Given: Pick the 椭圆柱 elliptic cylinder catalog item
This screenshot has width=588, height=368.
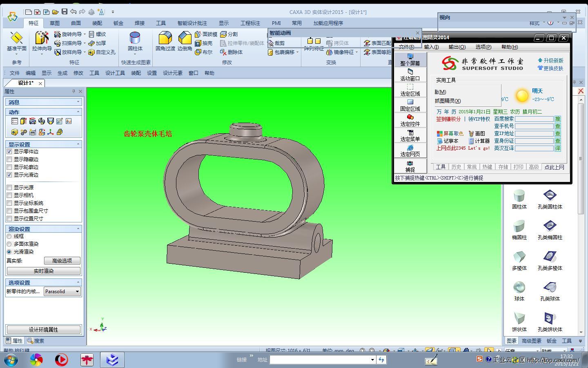Looking at the screenshot, I should coord(519,230).
